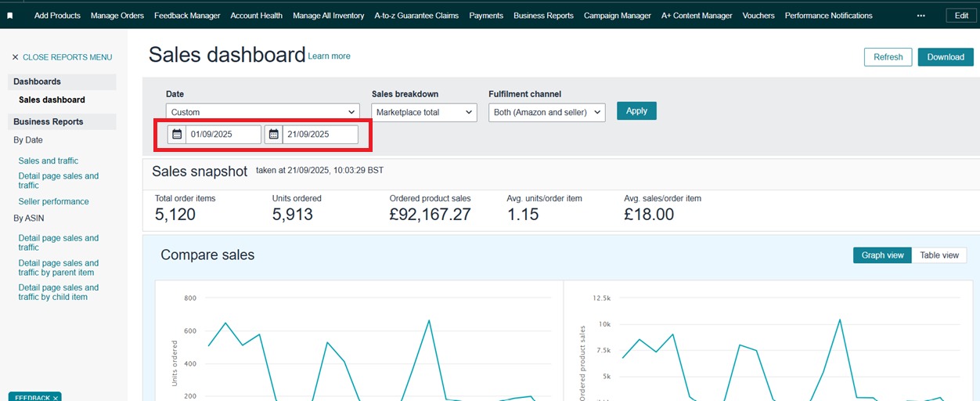
Task: Open Seller performance report link
Action: 53,201
